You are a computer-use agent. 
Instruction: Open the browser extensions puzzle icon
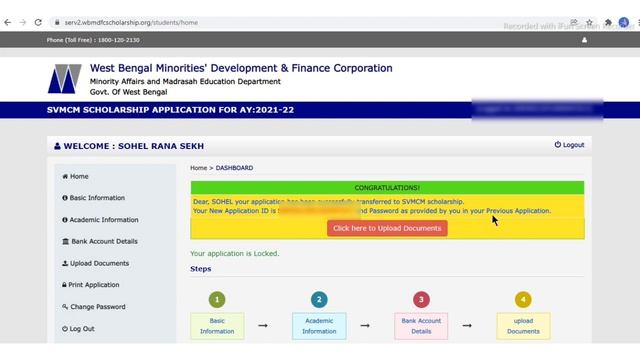click(x=608, y=22)
